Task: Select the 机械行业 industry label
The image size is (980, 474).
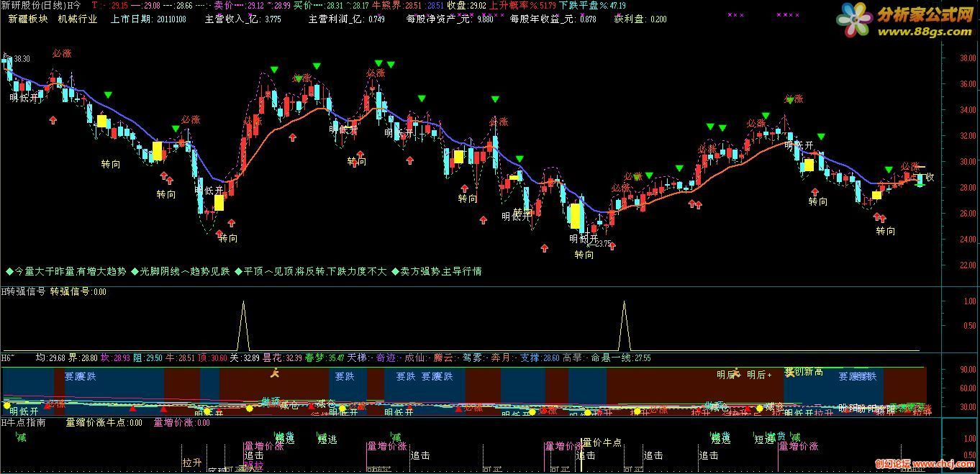Action: tap(77, 19)
